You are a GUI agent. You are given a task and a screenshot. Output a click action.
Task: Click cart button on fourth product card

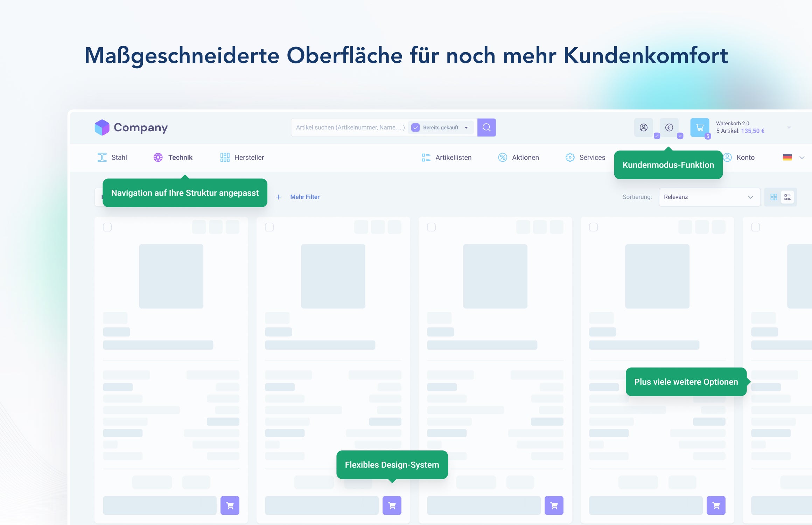(x=716, y=505)
